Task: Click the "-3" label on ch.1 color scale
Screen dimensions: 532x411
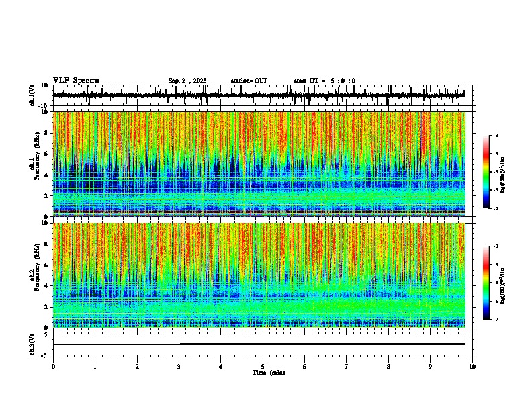Action: click(x=496, y=135)
